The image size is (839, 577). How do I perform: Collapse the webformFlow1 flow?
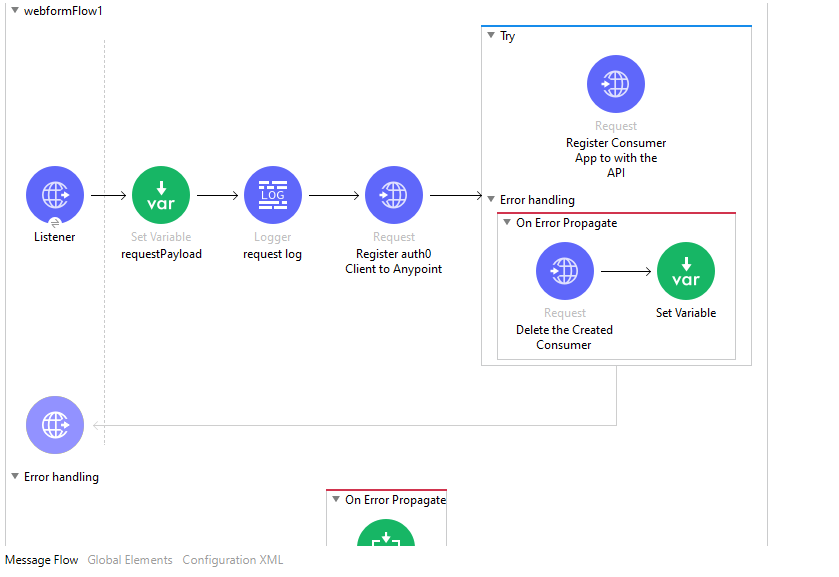tap(15, 11)
